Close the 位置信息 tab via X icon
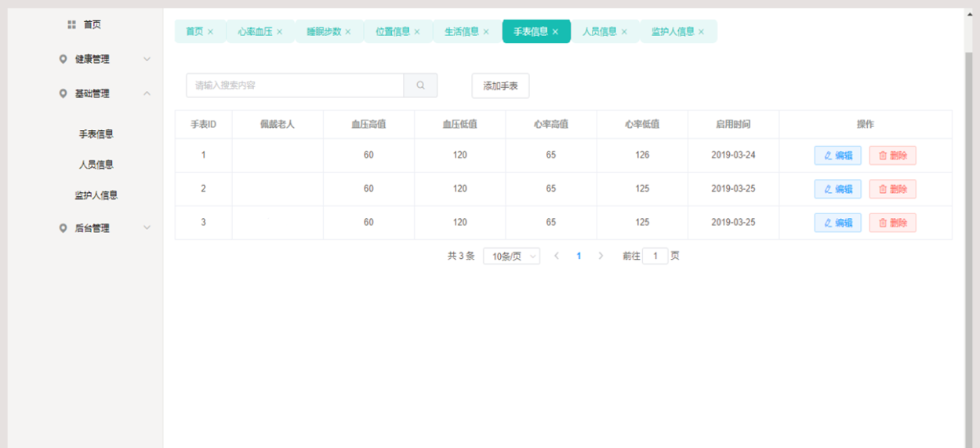 point(417,32)
